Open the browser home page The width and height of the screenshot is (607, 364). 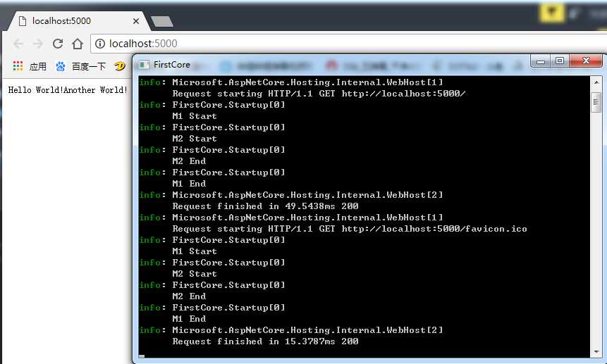pos(78,44)
